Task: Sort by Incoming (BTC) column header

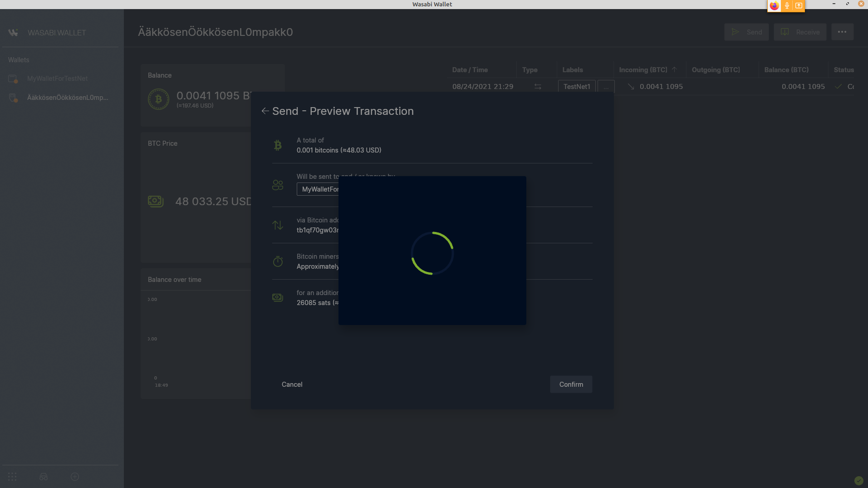Action: (x=643, y=70)
